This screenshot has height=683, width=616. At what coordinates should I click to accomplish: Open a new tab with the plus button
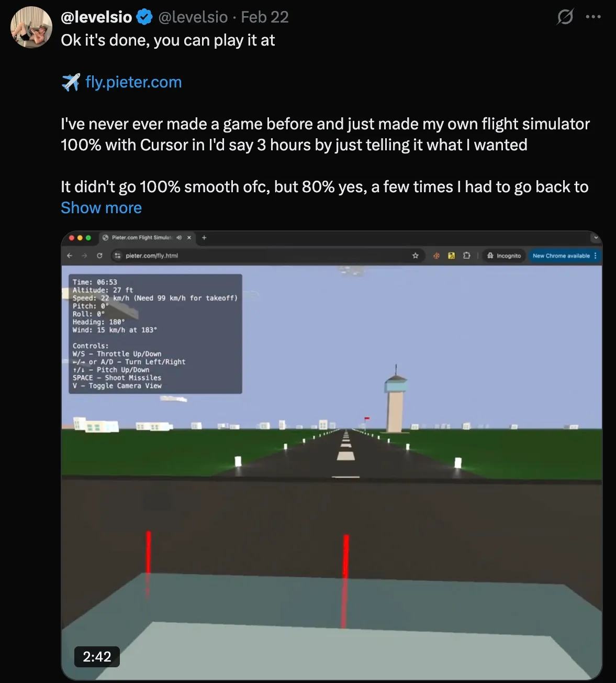pyautogui.click(x=204, y=238)
